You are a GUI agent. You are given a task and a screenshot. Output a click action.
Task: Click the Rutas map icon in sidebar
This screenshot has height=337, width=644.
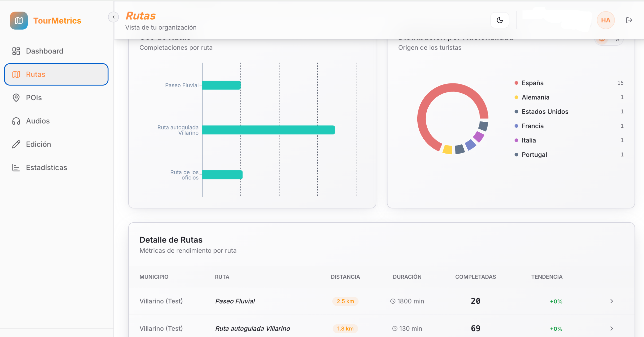point(16,74)
